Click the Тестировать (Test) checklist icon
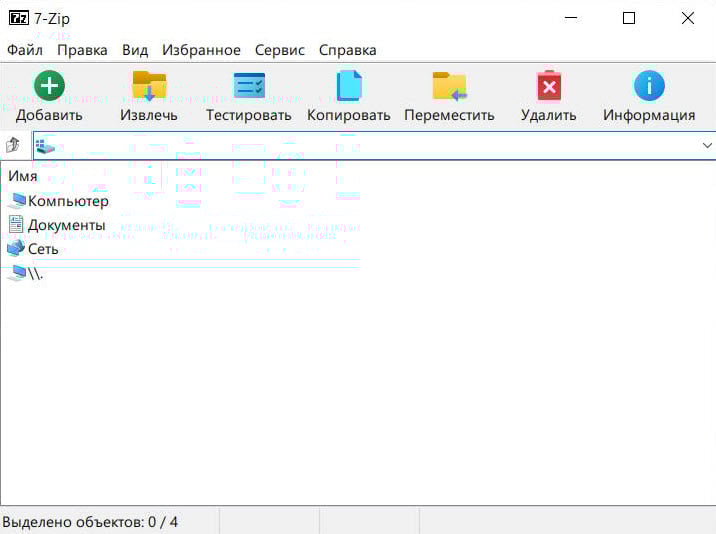Viewport: 716px width, 534px height. coord(249,85)
